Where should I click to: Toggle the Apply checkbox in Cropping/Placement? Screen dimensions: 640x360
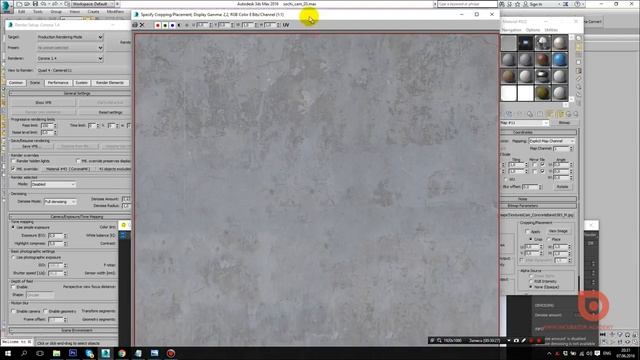(527, 231)
